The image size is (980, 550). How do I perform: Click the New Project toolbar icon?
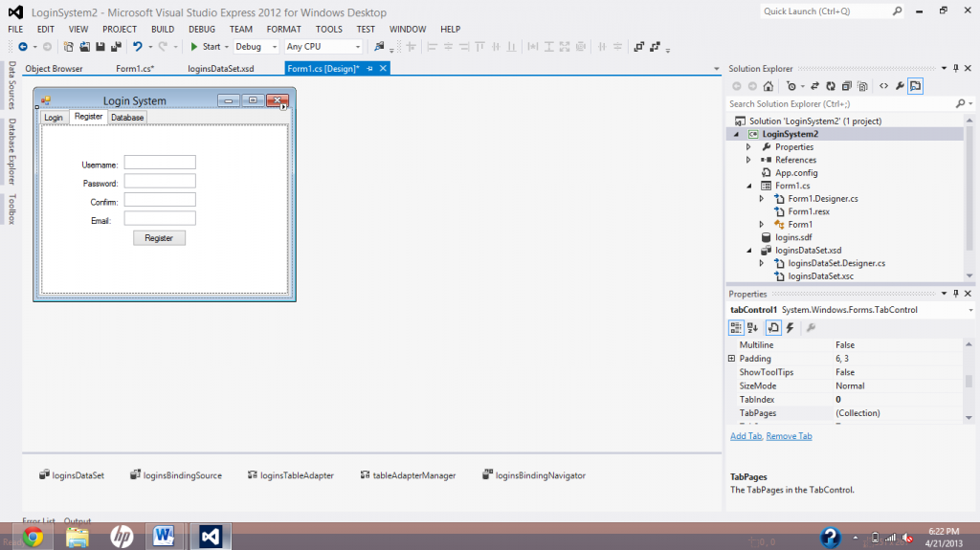pos(69,47)
